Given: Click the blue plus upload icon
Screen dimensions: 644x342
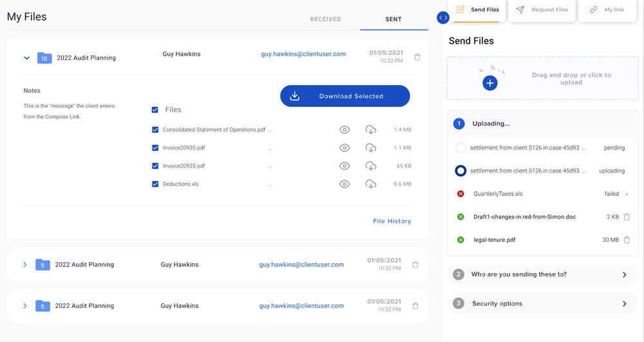Looking at the screenshot, I should (490, 83).
